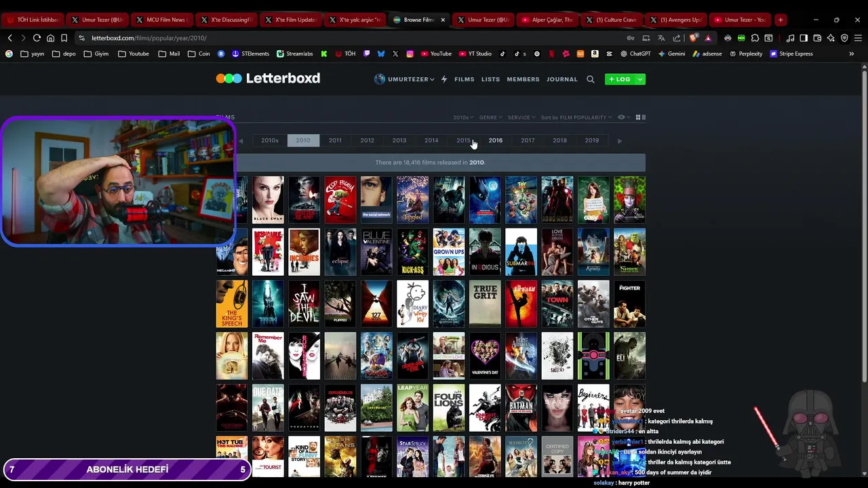Viewport: 868px width, 488px height.
Task: Open the Kick-Ass poster
Action: point(412,252)
